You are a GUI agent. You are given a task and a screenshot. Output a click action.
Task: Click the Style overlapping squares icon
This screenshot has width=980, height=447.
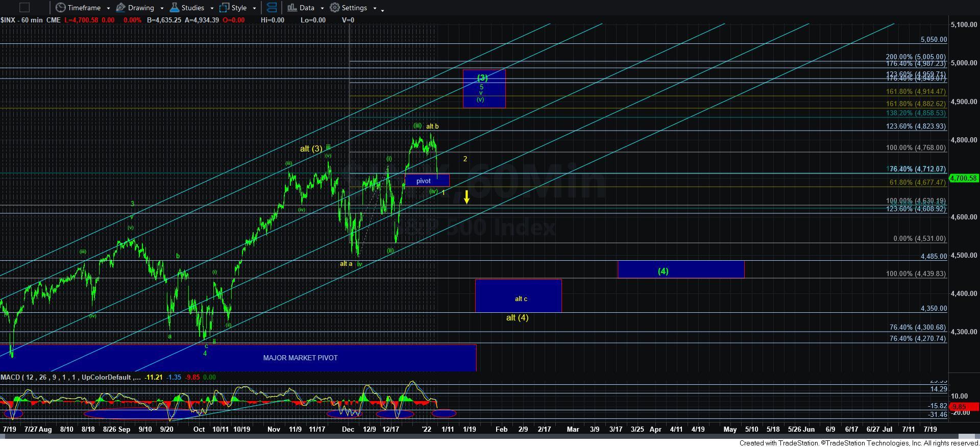tap(224, 8)
